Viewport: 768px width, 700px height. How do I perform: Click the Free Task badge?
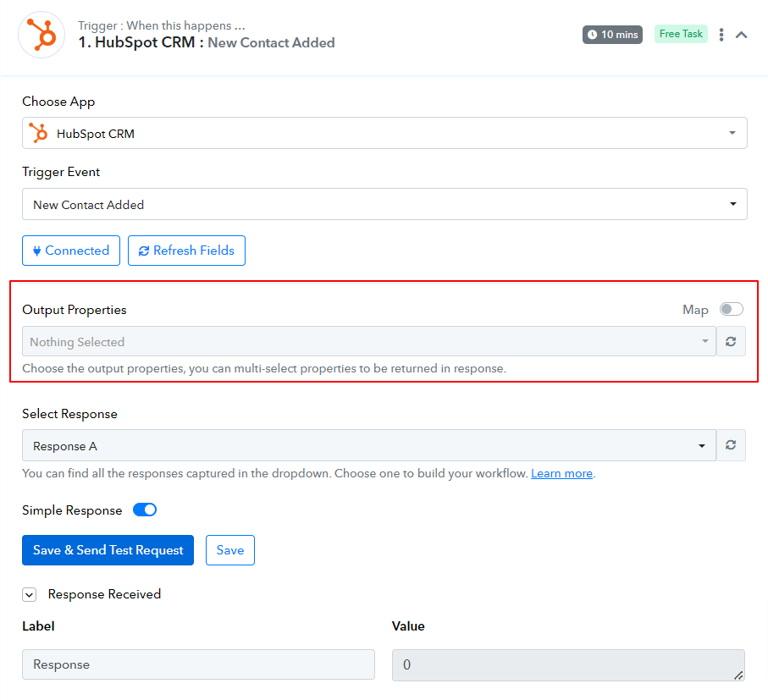(x=681, y=34)
